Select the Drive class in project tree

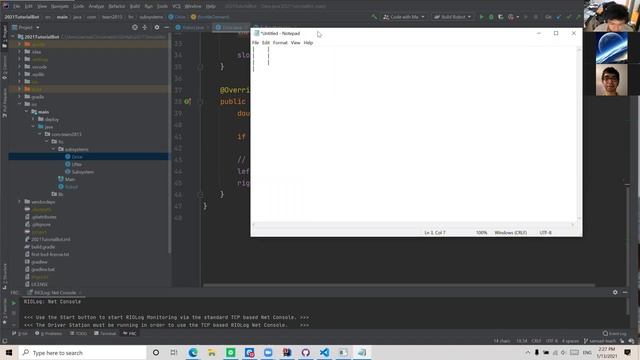[77, 157]
